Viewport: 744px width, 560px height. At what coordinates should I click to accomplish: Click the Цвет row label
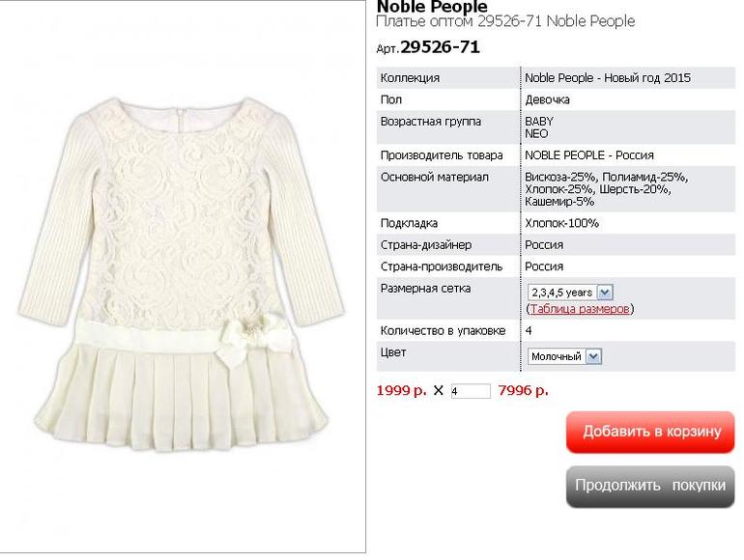[x=393, y=353]
